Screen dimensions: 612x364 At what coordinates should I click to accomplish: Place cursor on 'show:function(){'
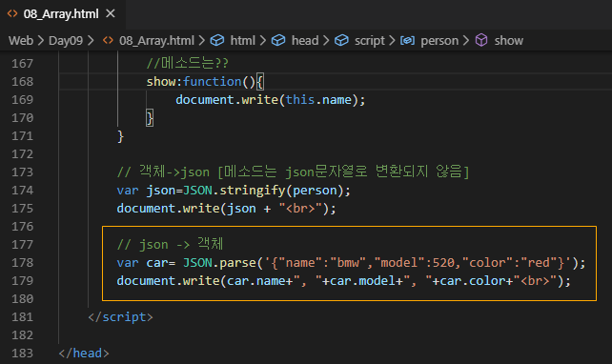pos(205,82)
